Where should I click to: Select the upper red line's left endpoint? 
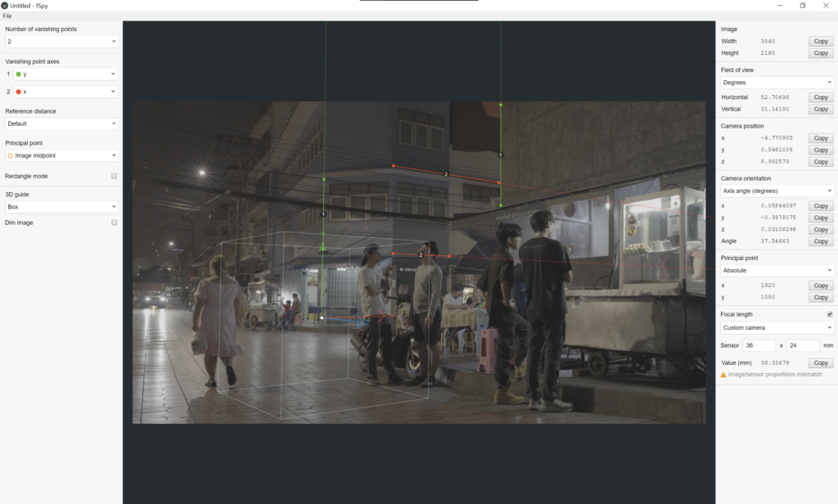(x=394, y=166)
